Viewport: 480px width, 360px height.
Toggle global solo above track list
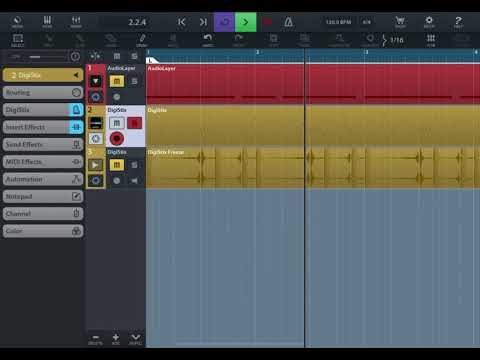[134, 56]
